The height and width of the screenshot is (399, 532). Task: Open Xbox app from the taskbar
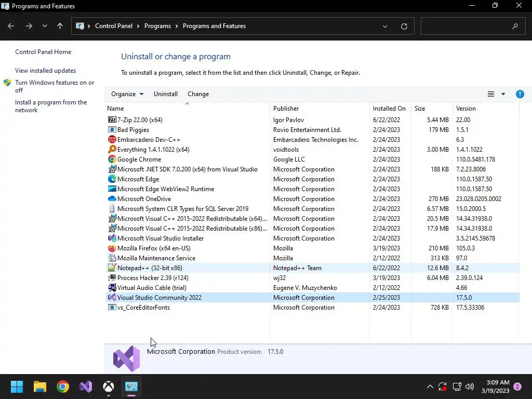tap(109, 387)
